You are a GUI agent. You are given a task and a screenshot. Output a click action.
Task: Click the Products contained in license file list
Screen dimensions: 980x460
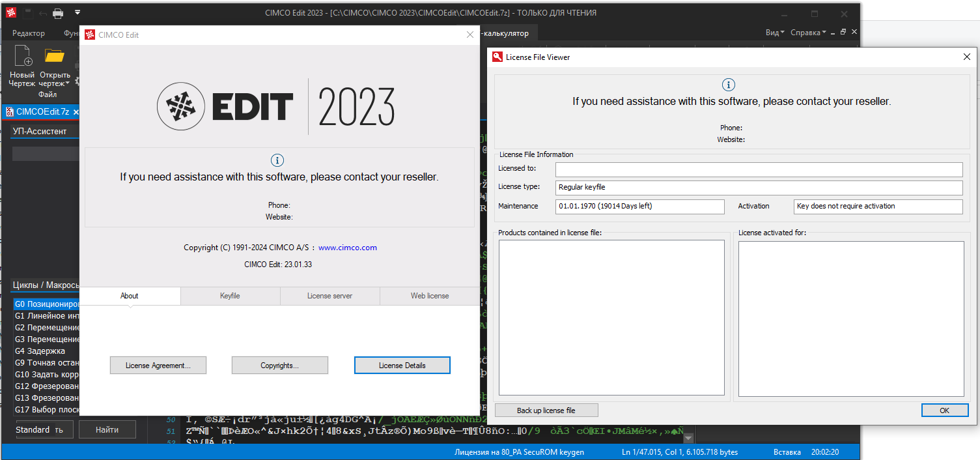point(611,318)
